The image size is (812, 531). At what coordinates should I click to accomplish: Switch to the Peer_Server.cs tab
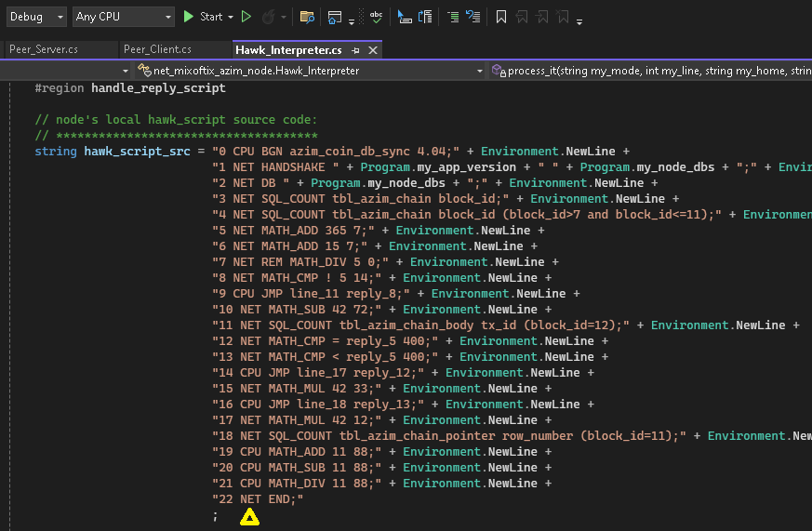44,49
